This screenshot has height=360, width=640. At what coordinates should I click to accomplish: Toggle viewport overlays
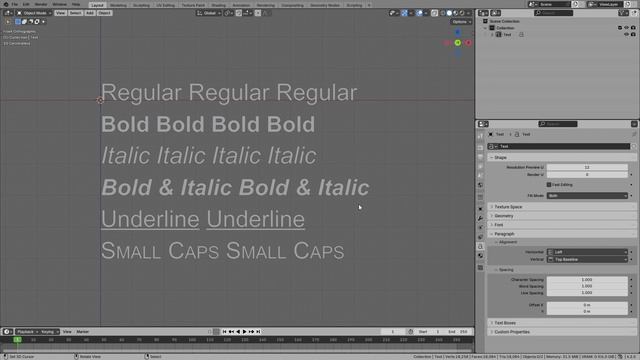tap(419, 13)
